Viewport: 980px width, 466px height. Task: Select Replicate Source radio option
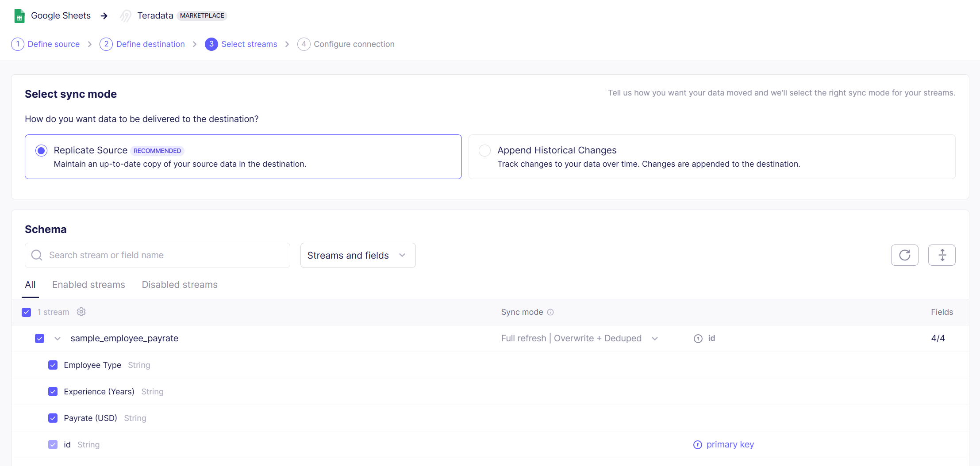tap(41, 151)
